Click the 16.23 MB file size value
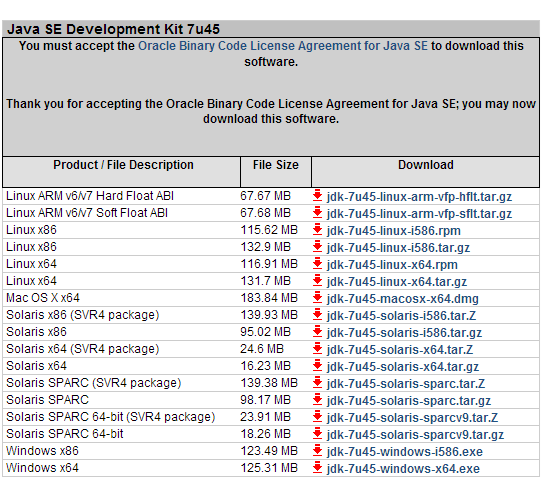This screenshot has width=546, height=483. point(265,366)
